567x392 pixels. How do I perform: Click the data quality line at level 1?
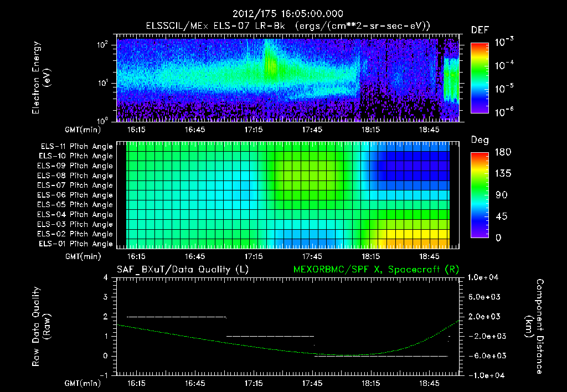tap(270, 336)
